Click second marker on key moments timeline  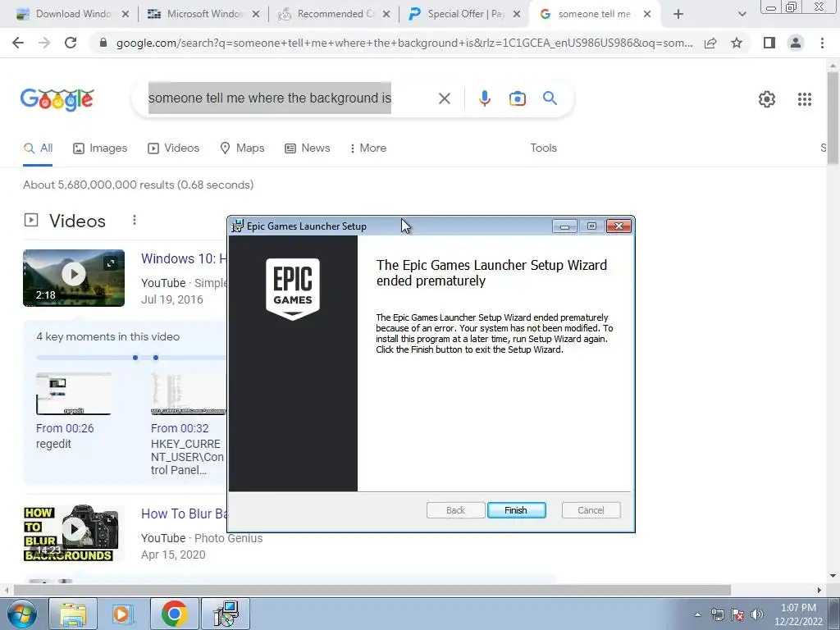(156, 358)
